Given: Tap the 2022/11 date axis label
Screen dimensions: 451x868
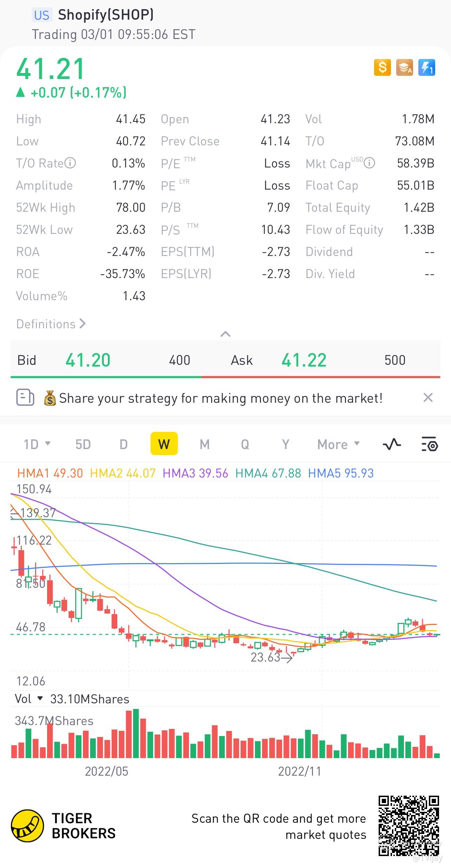Looking at the screenshot, I should coord(300,771).
